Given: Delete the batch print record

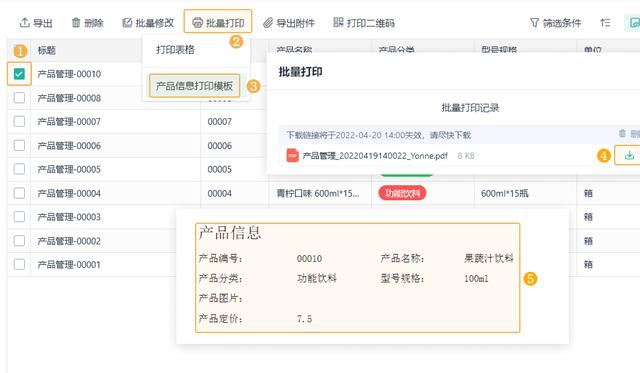Looking at the screenshot, I should coord(629,134).
